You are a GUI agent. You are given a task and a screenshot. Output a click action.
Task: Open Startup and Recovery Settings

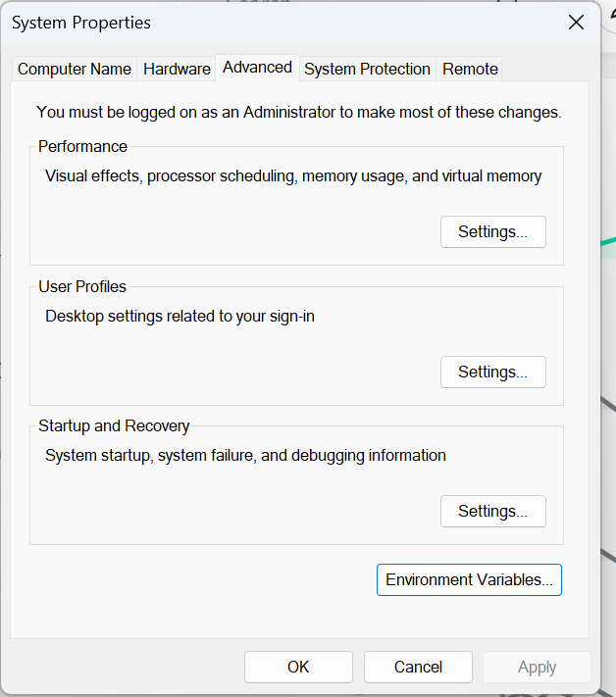pyautogui.click(x=492, y=512)
